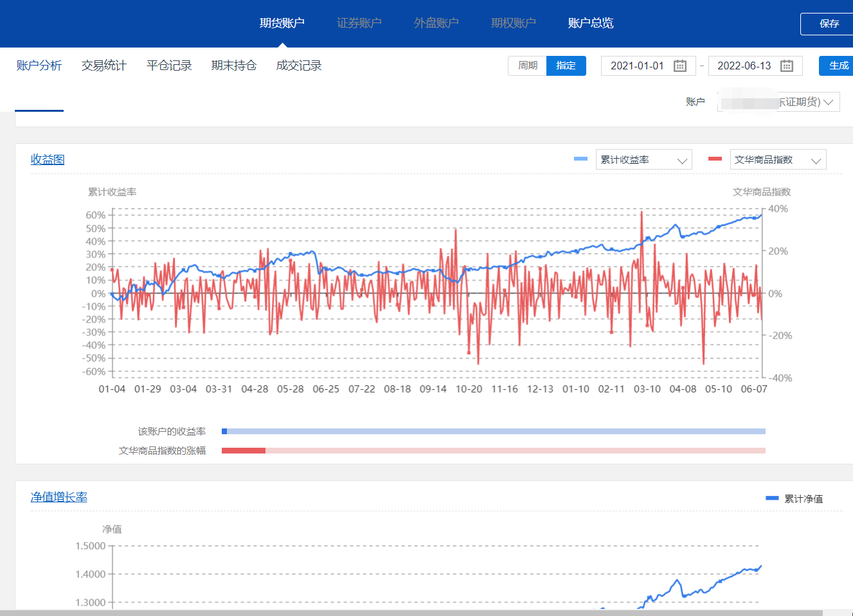
Task: Switch to 证券账户 tab
Action: pyautogui.click(x=359, y=23)
